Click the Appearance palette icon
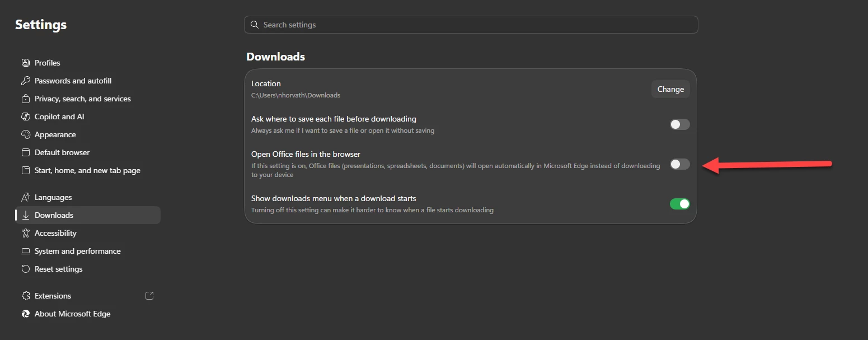The height and width of the screenshot is (340, 868). 25,134
